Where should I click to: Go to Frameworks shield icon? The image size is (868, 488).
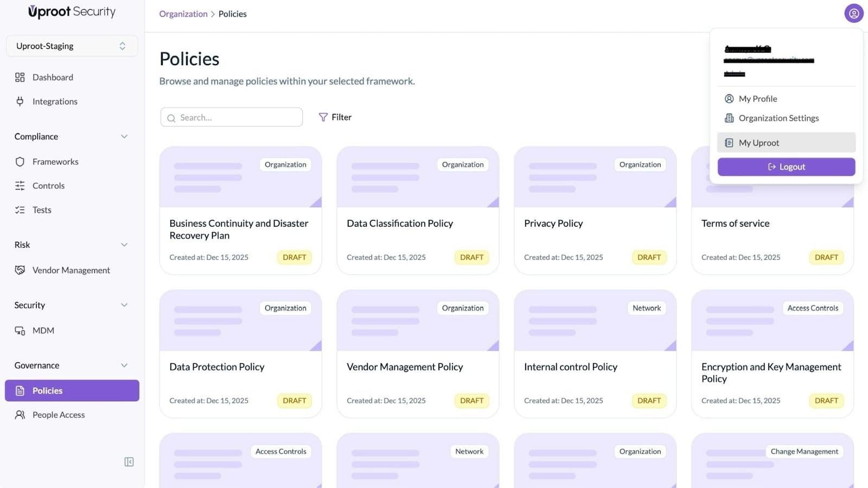tap(20, 162)
